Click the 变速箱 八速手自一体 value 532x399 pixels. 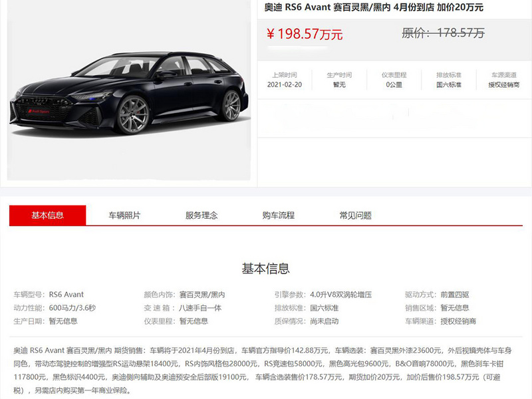(x=200, y=308)
